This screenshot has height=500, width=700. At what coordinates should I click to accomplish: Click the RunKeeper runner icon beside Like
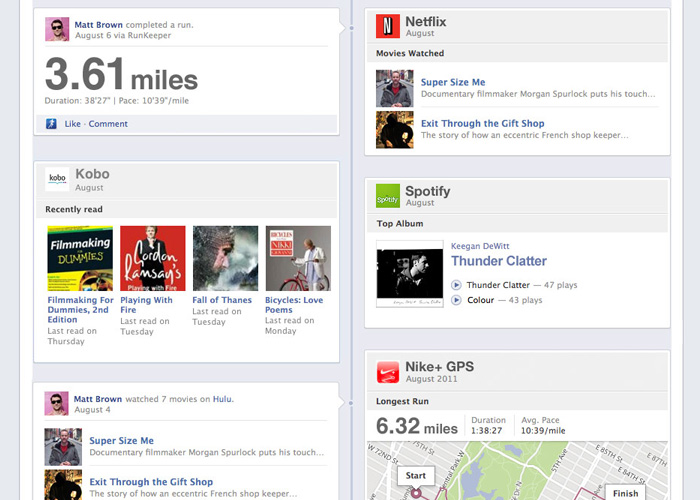51,124
